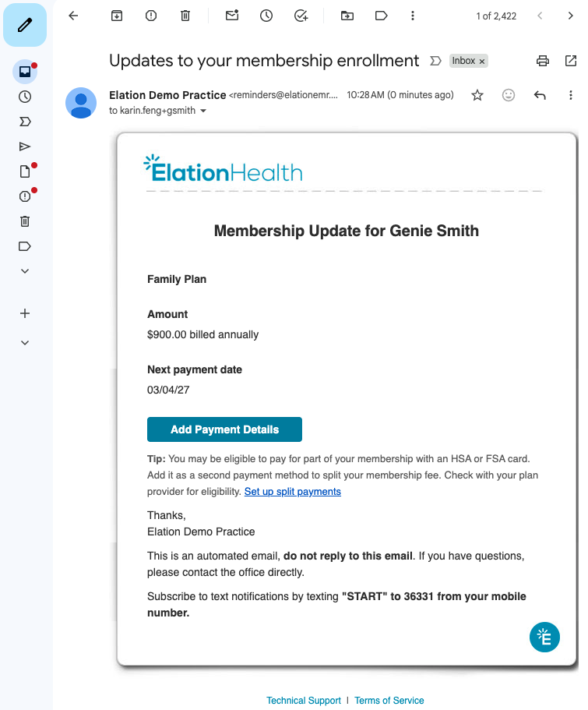The height and width of the screenshot is (710, 588).
Task: Click the Technical Support link
Action: 304,701
